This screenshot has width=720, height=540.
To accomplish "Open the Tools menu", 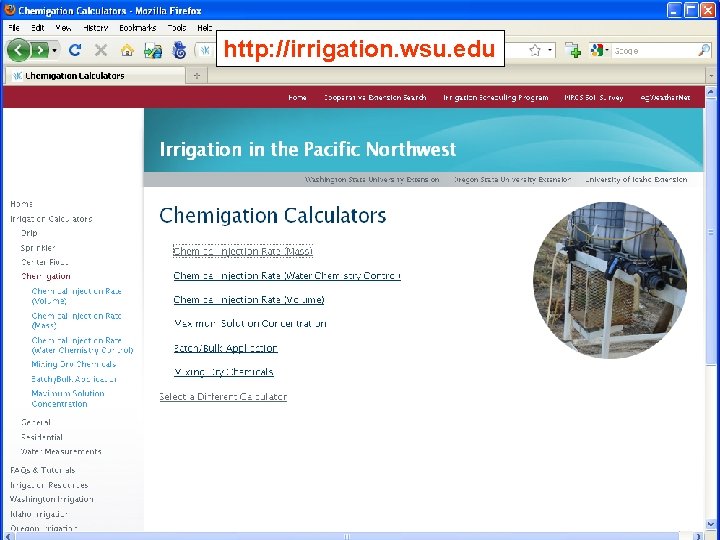I will click(x=177, y=28).
